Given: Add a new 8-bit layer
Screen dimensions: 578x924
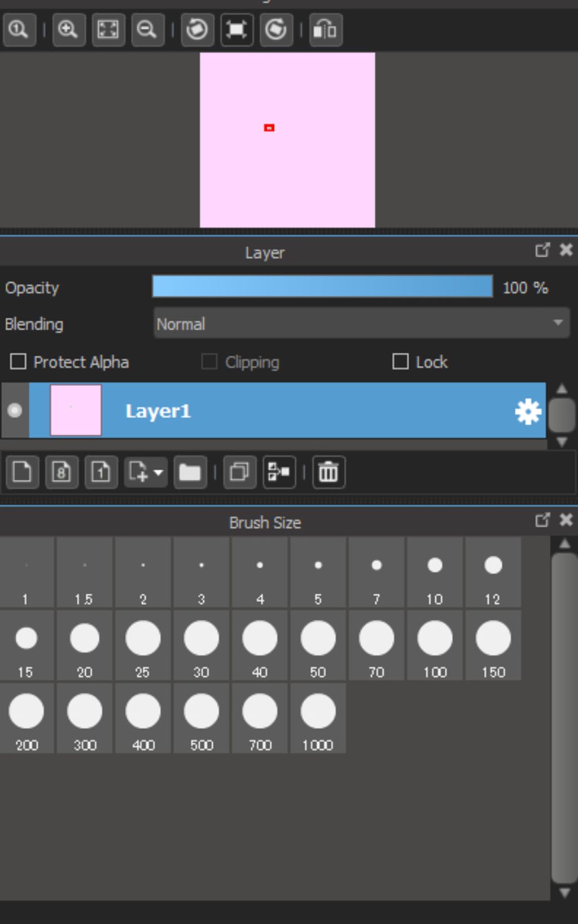Looking at the screenshot, I should tap(62, 472).
